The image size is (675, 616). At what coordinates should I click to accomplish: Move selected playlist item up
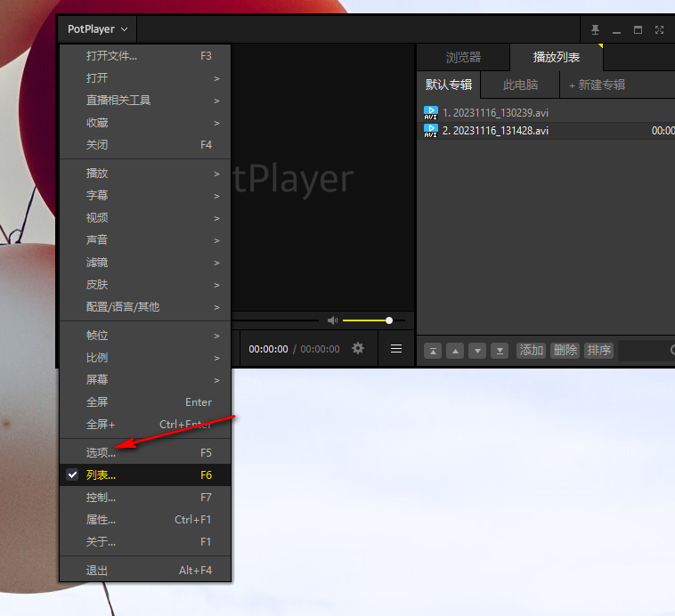tap(455, 351)
